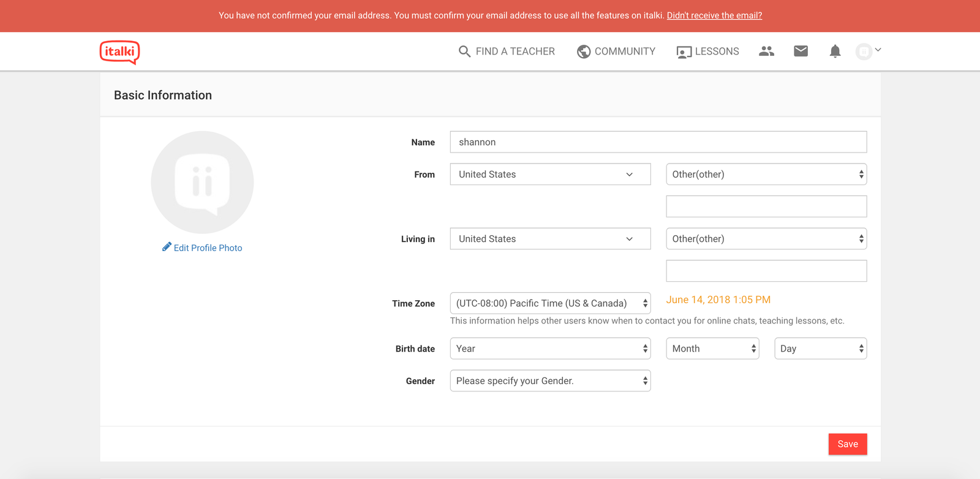
Task: Expand the Living in country dropdown
Action: (550, 239)
